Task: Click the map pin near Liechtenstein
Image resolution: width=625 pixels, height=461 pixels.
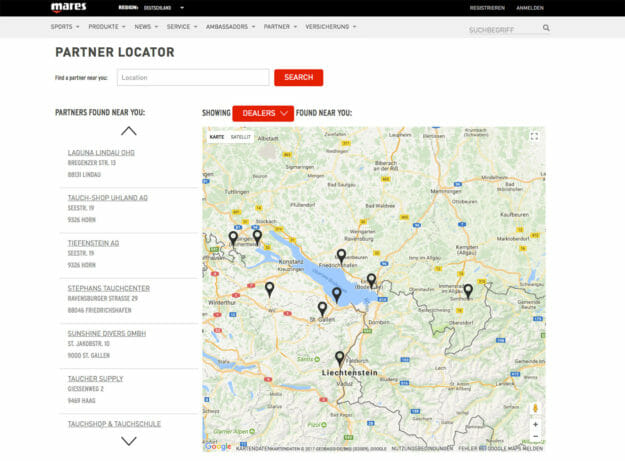Action: [340, 357]
